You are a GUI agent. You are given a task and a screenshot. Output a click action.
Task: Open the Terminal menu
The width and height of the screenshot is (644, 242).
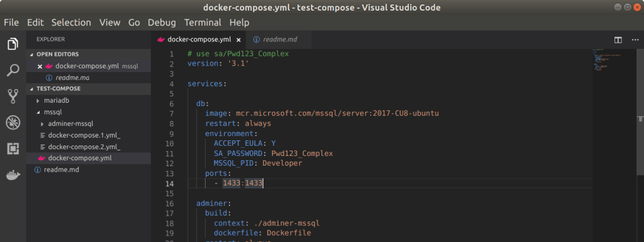tap(202, 23)
